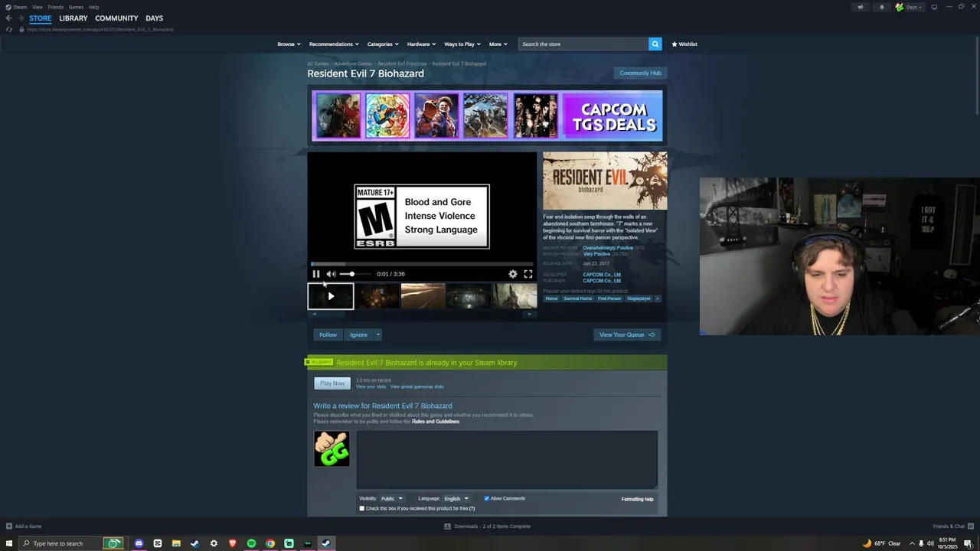Open the Days account dropdown
Screen dimensions: 980x551
[x=909, y=7]
